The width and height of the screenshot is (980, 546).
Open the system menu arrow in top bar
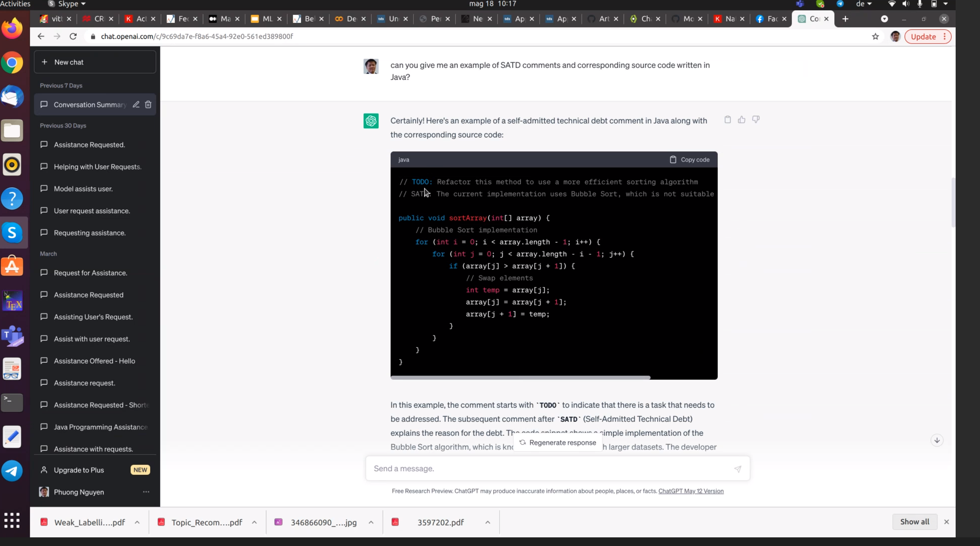946,4
